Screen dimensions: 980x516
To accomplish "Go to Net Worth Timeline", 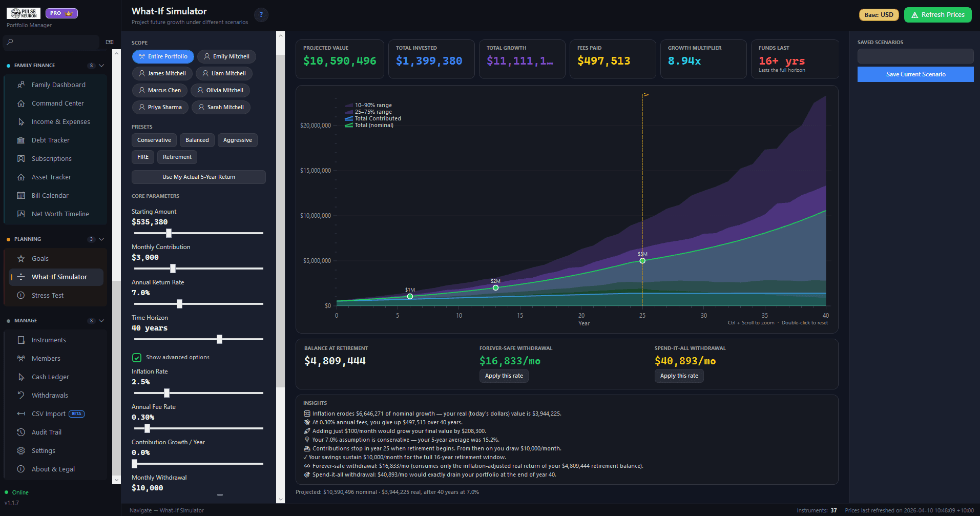I will click(x=60, y=214).
